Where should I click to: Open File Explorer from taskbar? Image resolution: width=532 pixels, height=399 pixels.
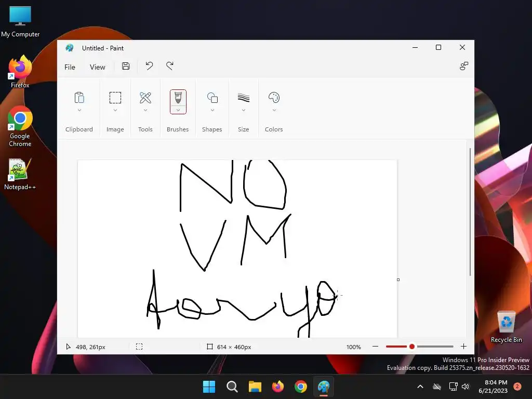pos(255,387)
